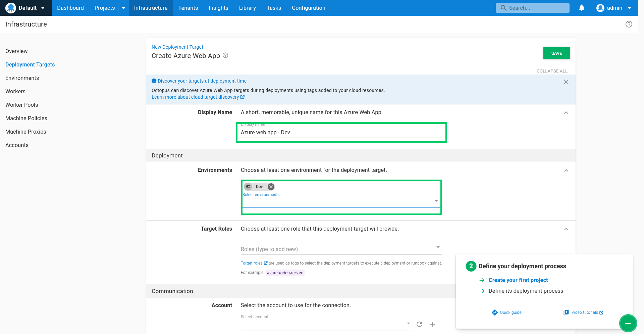Open the Select environments dropdown arrow
Screen dimensions: 644x334
coord(436,201)
